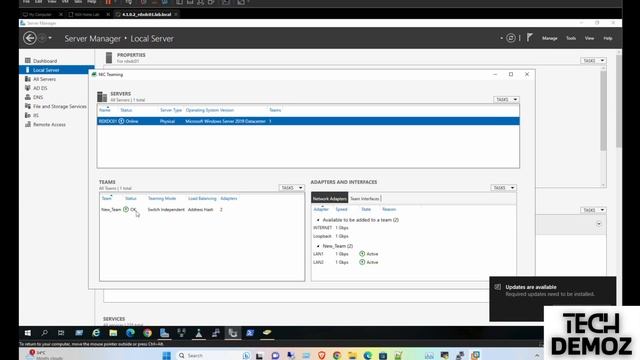Select the INTERNET adapter row
The height and width of the screenshot is (360, 640).
413,228
